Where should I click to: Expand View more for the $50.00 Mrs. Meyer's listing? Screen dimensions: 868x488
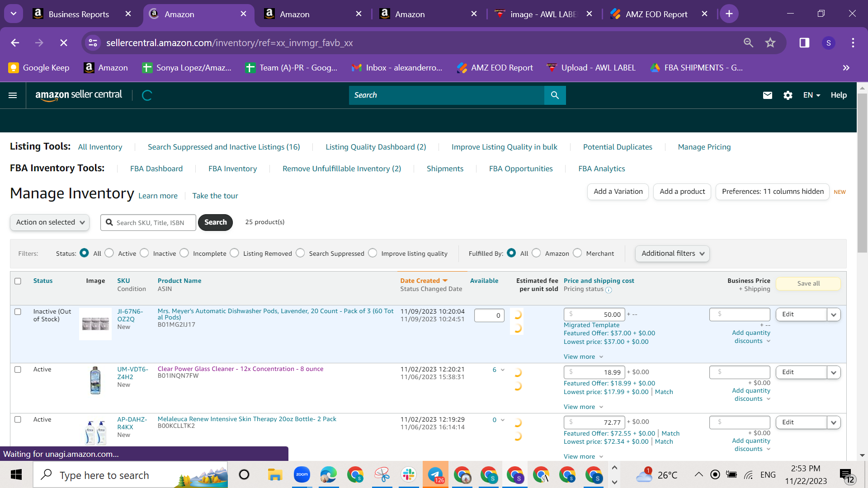pyautogui.click(x=583, y=357)
